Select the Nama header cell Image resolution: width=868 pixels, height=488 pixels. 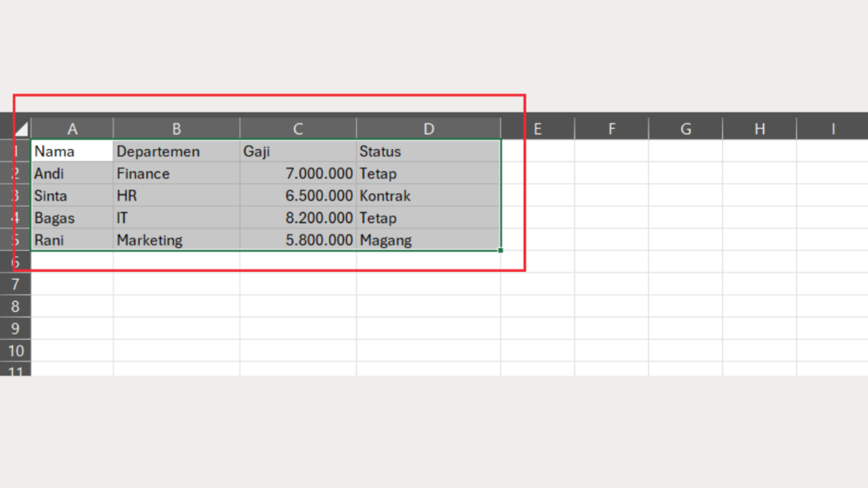(72, 152)
